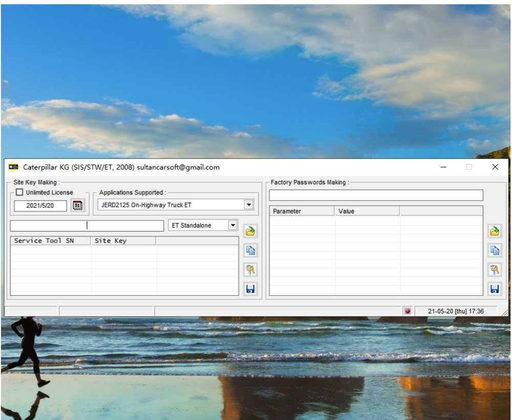Click the red status indicator in status bar
Image resolution: width=512 pixels, height=420 pixels.
click(x=408, y=311)
